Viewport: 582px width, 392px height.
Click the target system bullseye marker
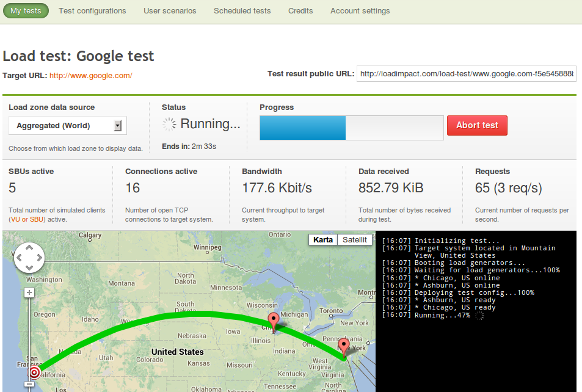tap(34, 372)
